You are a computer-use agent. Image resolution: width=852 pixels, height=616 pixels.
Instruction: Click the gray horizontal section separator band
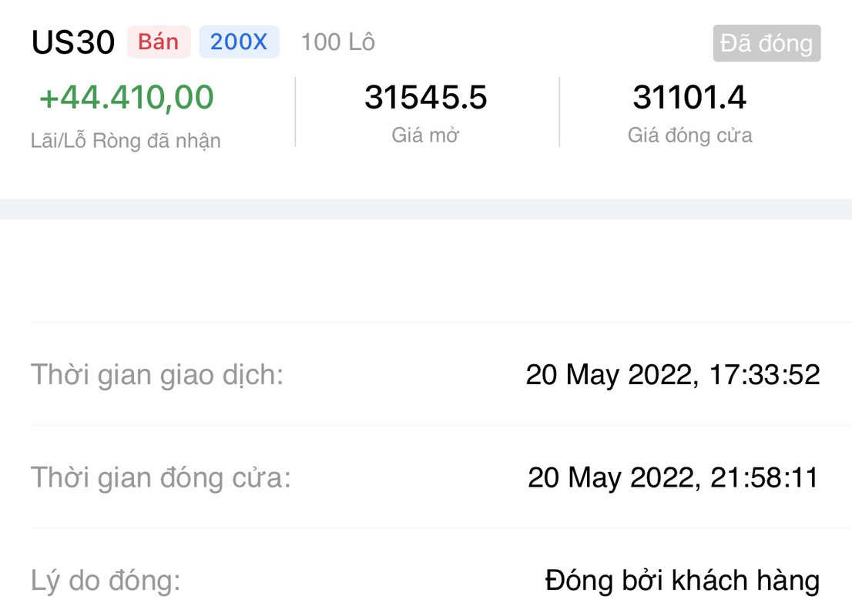(x=426, y=209)
